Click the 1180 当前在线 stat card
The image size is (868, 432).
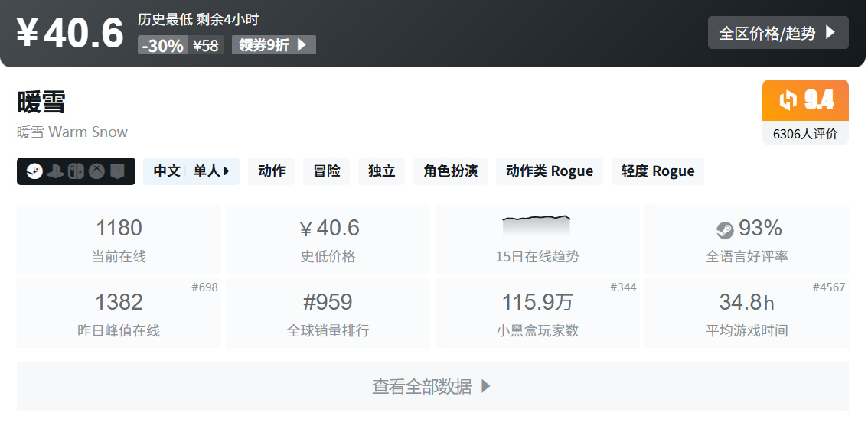pos(119,239)
